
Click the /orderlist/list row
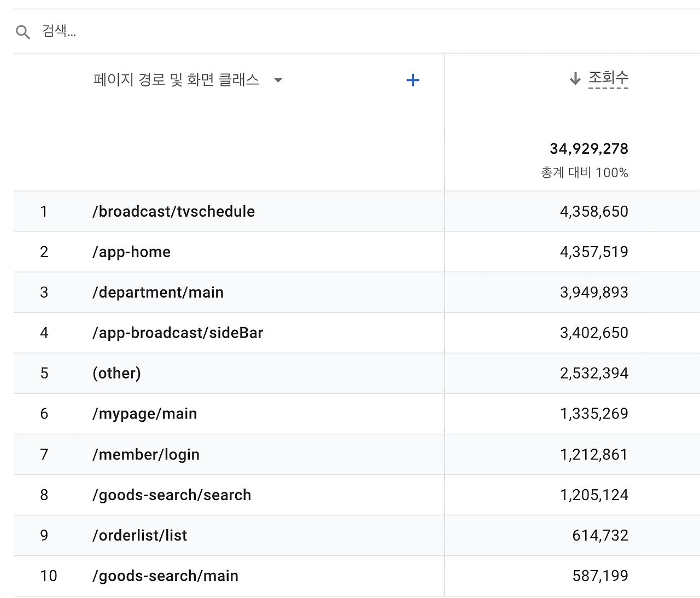[x=139, y=536]
